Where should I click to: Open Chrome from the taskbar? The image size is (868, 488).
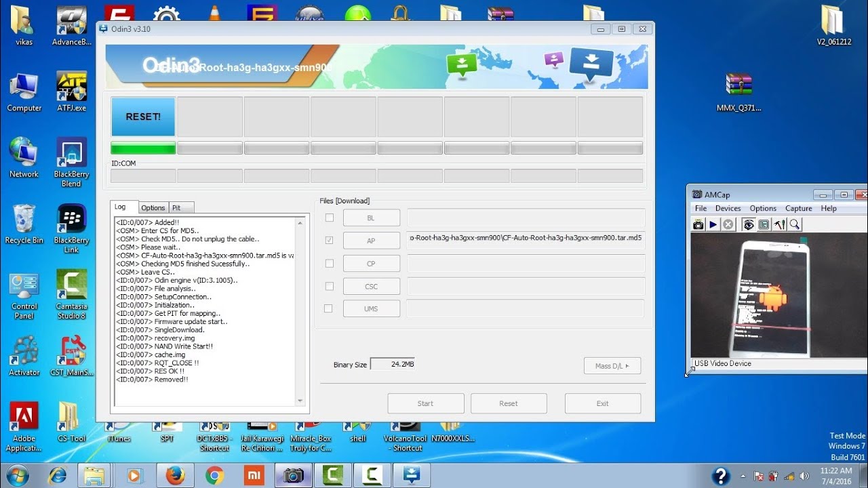click(214, 475)
